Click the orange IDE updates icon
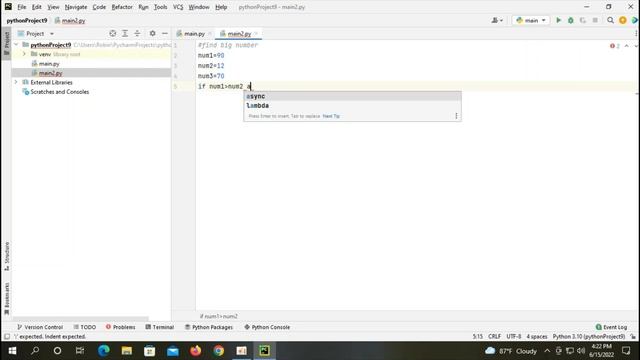640x360 pixels. click(622, 20)
